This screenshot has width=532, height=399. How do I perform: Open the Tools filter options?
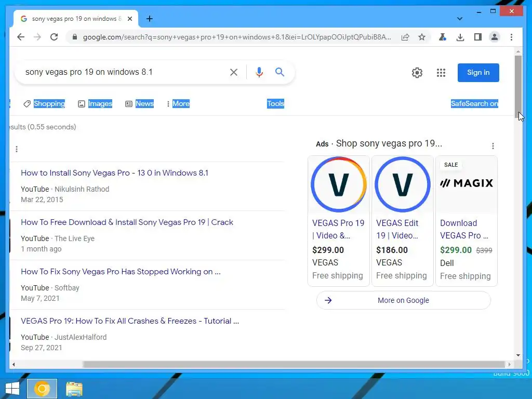275,103
